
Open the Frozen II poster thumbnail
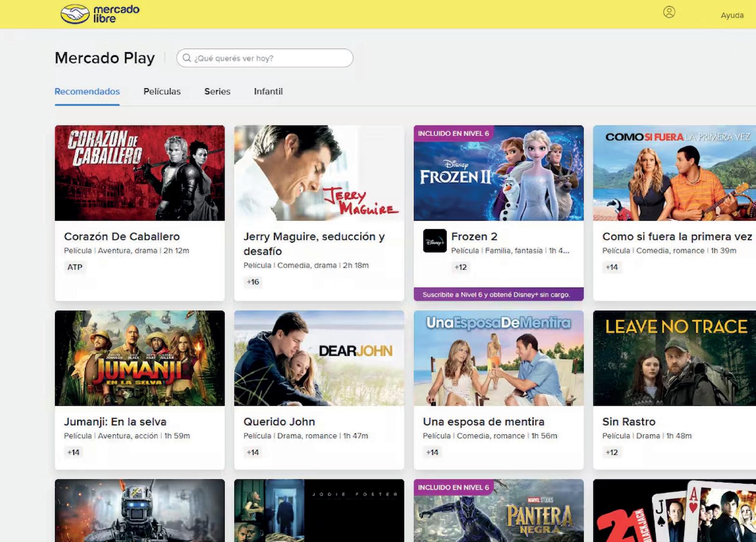(499, 173)
